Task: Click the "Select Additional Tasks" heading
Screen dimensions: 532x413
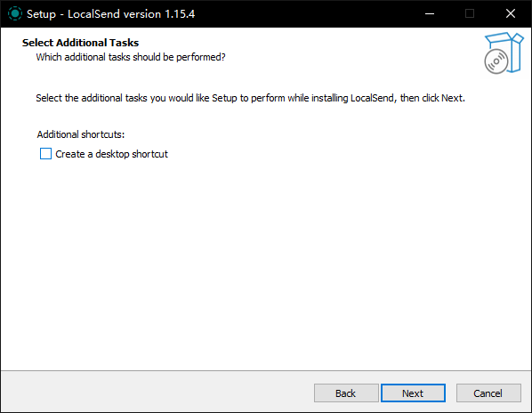Action: [80, 43]
